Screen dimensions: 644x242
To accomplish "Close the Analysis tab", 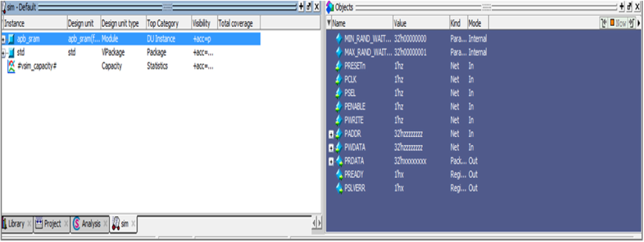I will pyautogui.click(x=106, y=224).
